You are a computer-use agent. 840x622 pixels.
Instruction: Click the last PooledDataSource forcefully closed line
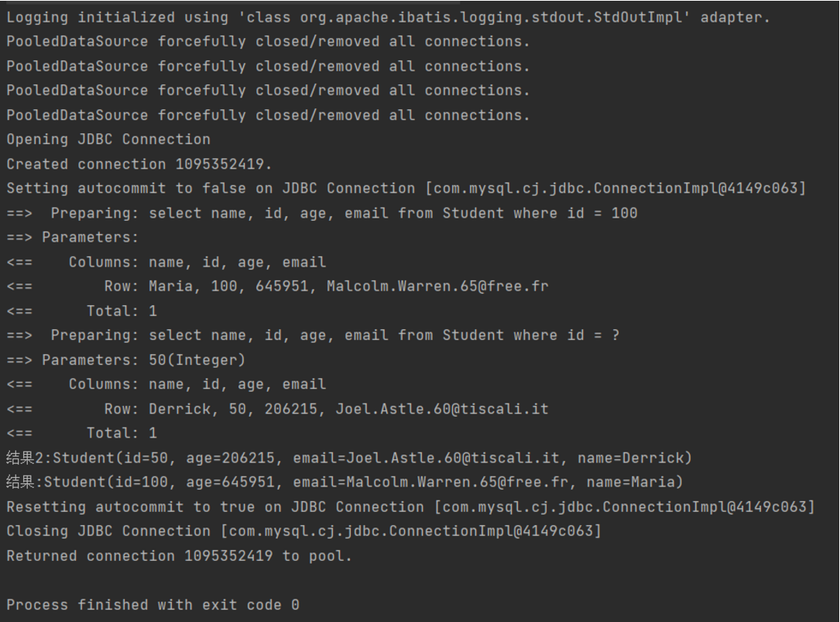[x=268, y=115]
